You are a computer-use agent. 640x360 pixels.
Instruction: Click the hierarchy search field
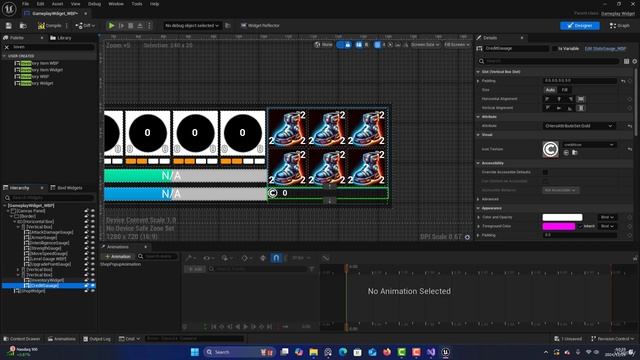(x=50, y=198)
